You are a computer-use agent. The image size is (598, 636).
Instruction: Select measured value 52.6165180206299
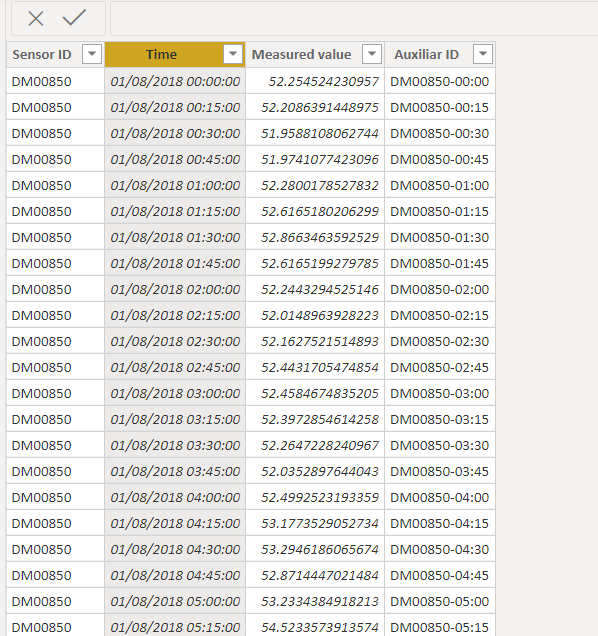pyautogui.click(x=315, y=211)
